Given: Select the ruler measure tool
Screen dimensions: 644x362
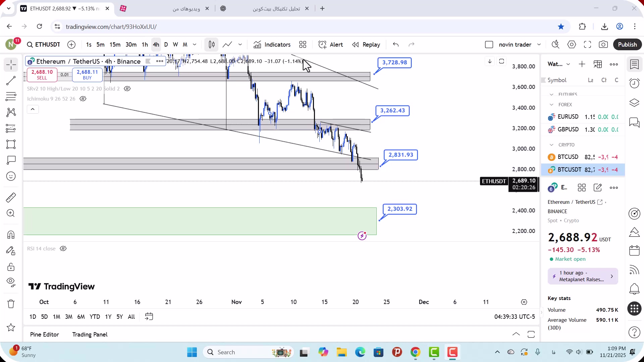Looking at the screenshot, I should [x=11, y=197].
